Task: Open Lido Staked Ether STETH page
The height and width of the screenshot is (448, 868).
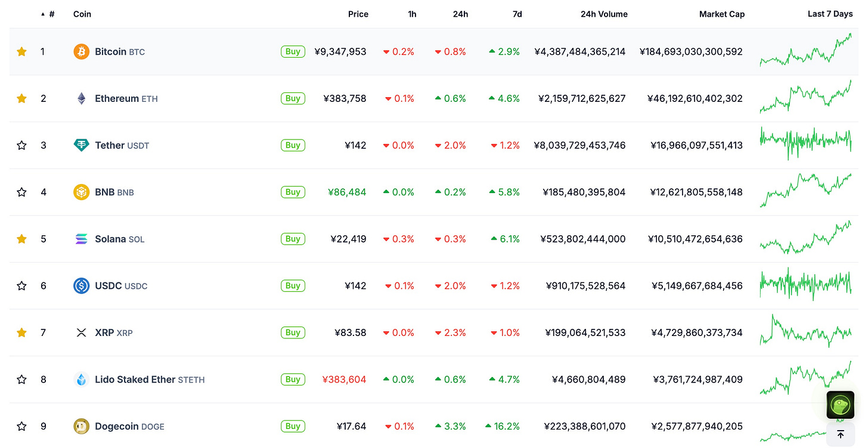Action: click(x=150, y=379)
